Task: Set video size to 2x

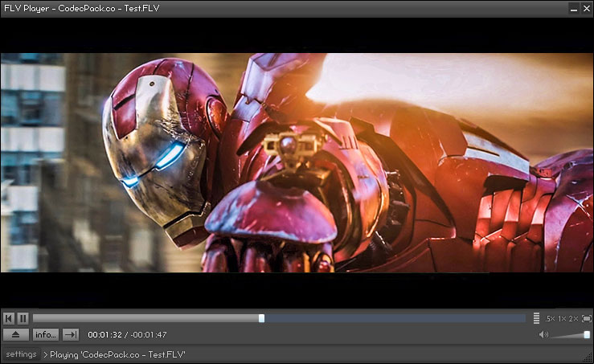Action: click(x=573, y=318)
